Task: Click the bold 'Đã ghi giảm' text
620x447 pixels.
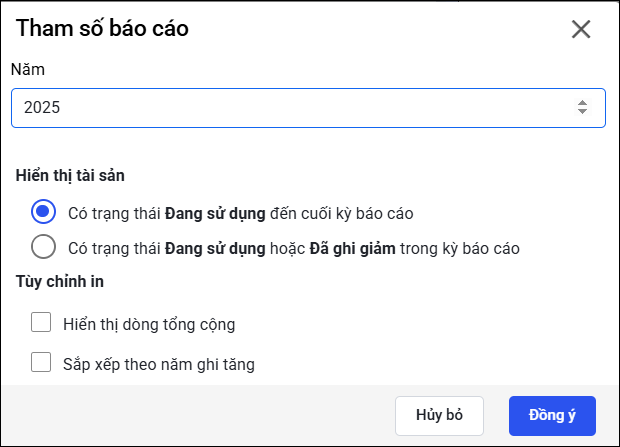Action: [x=354, y=247]
